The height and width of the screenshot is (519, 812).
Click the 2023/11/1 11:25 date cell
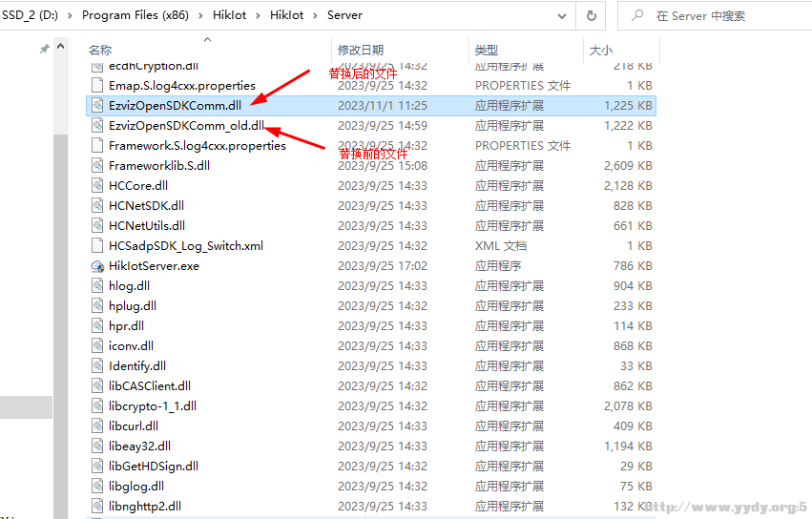click(383, 106)
